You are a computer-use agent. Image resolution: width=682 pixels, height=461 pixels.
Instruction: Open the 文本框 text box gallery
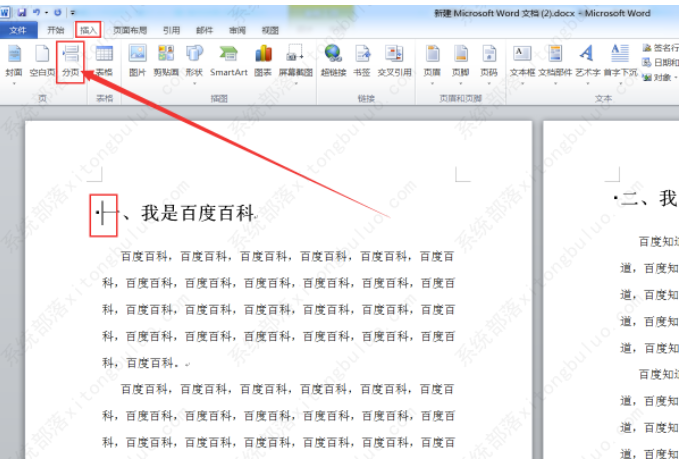(x=522, y=63)
